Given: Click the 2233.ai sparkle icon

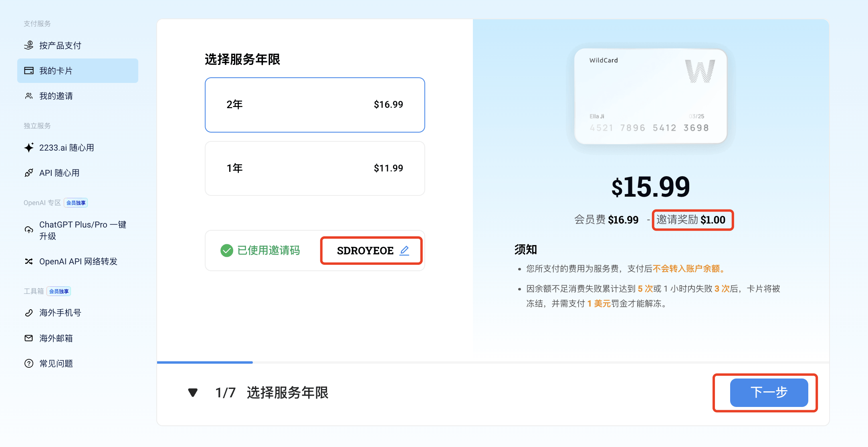Looking at the screenshot, I should click(29, 148).
